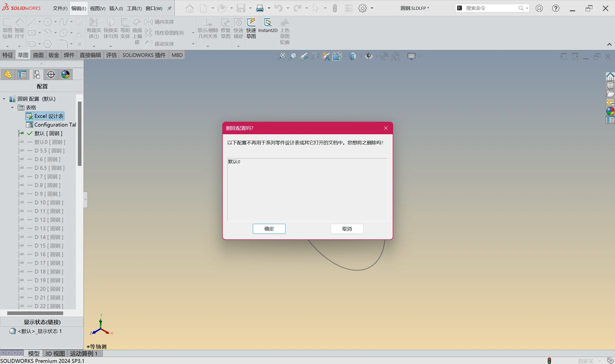
Task: Click 取消 in delete dialog
Action: click(x=347, y=229)
